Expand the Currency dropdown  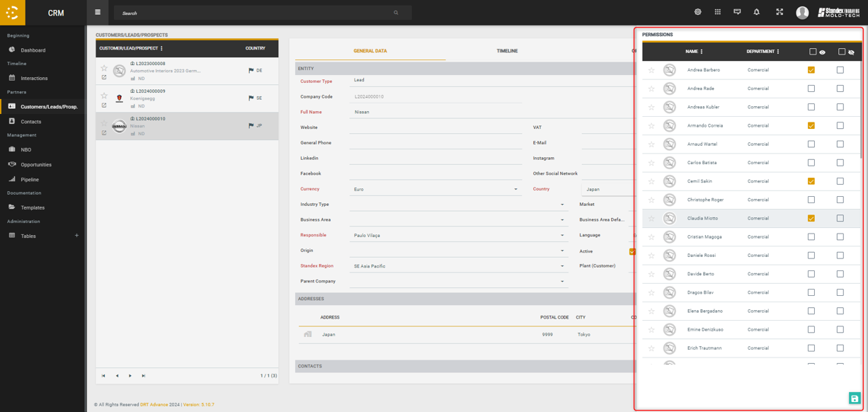(515, 189)
